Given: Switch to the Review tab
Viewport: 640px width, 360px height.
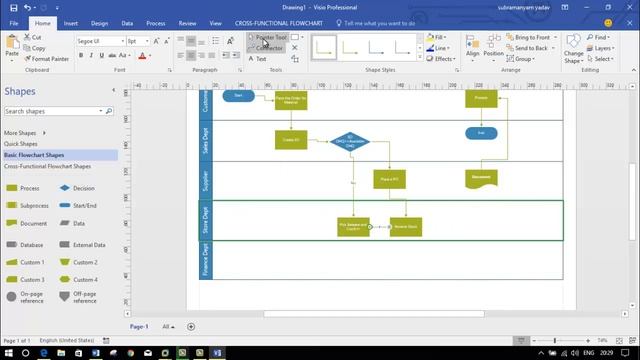Looking at the screenshot, I should pos(187,23).
